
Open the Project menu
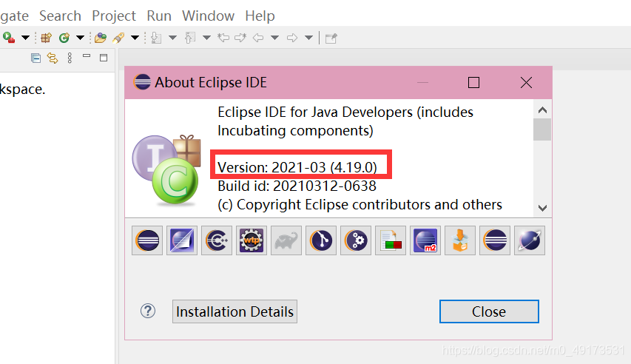(x=114, y=16)
